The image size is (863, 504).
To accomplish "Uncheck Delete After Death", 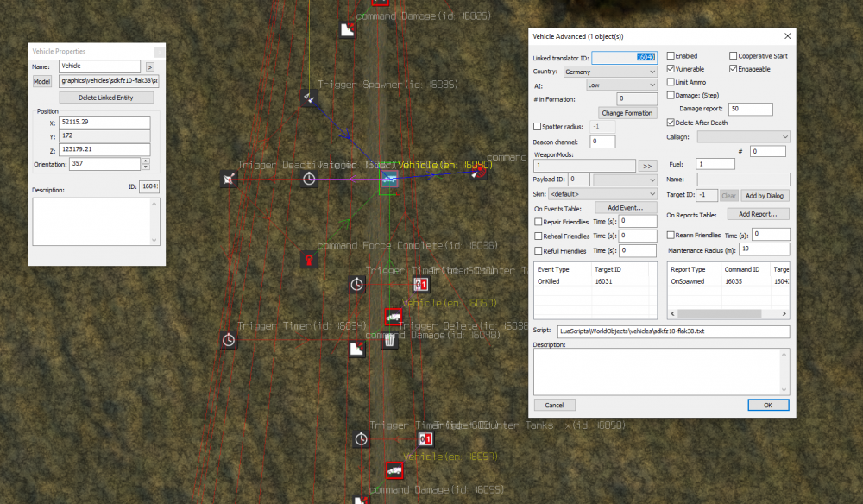I will [x=671, y=123].
